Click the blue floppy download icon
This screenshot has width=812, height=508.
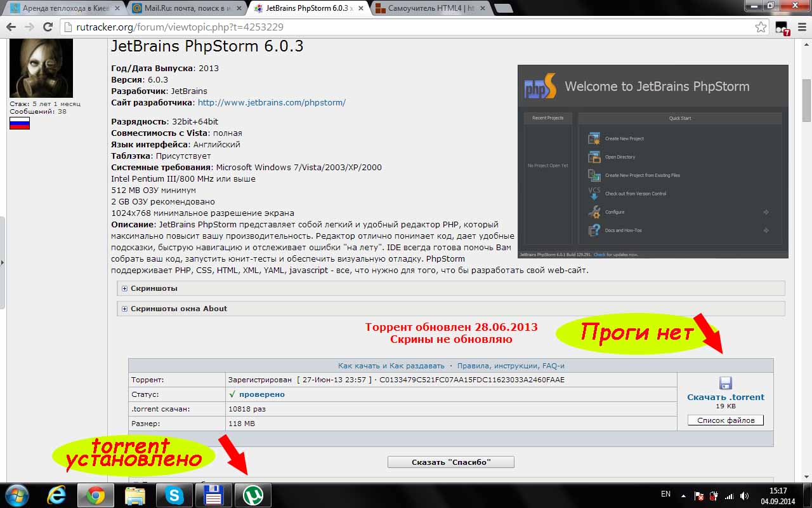[x=726, y=383]
